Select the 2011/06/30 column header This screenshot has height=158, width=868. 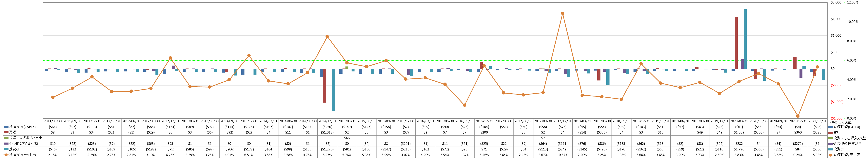coord(53,121)
